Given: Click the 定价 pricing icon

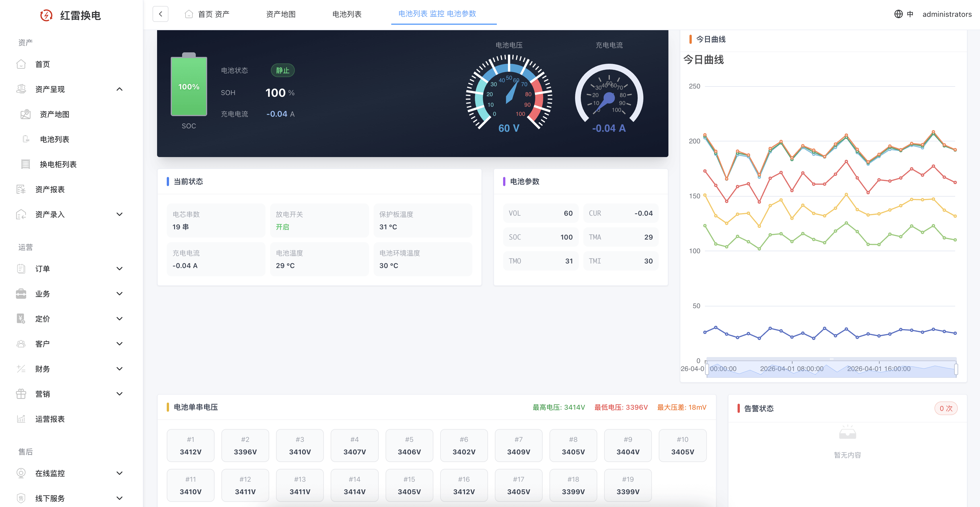Looking at the screenshot, I should [21, 319].
